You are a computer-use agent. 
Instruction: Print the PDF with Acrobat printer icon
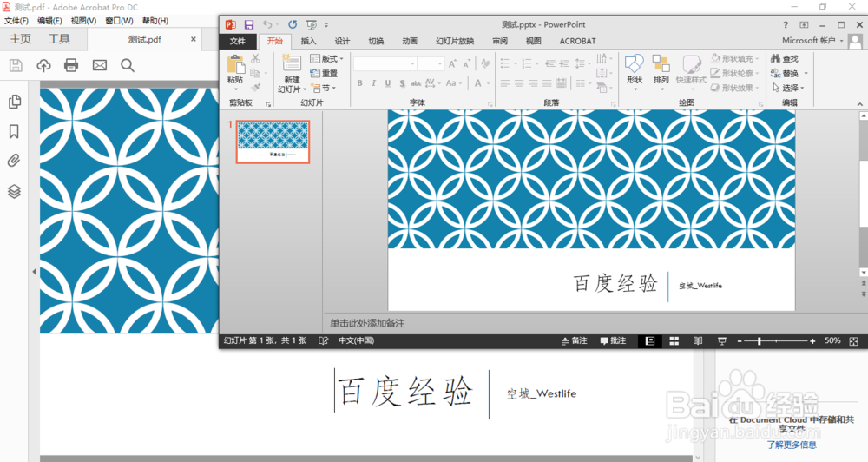71,65
